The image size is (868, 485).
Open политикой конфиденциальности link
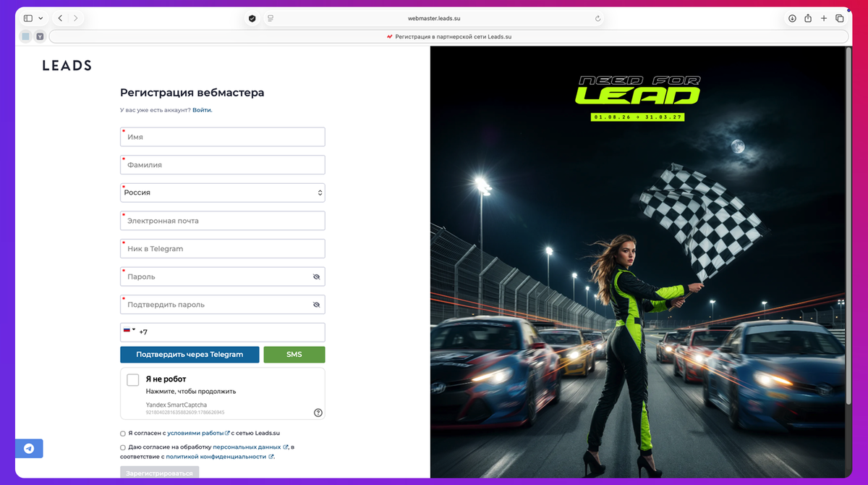(220, 457)
